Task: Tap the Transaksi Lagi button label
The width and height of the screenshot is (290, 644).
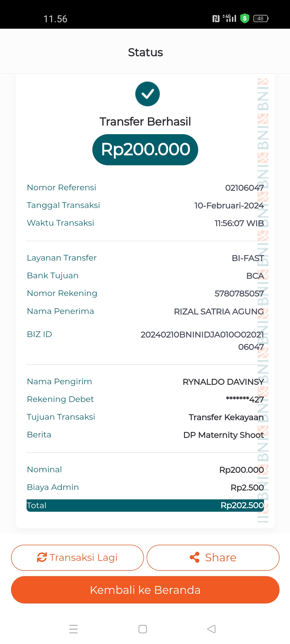Action: click(x=84, y=557)
